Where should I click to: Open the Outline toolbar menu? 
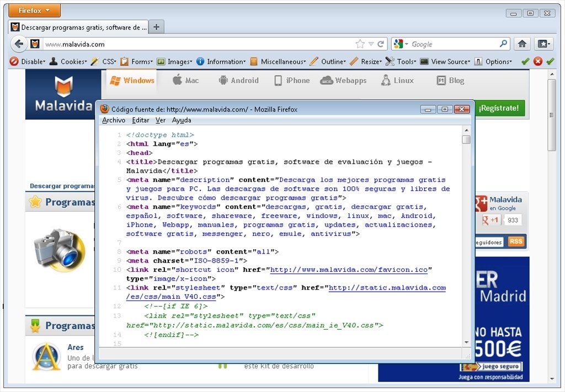(328, 62)
